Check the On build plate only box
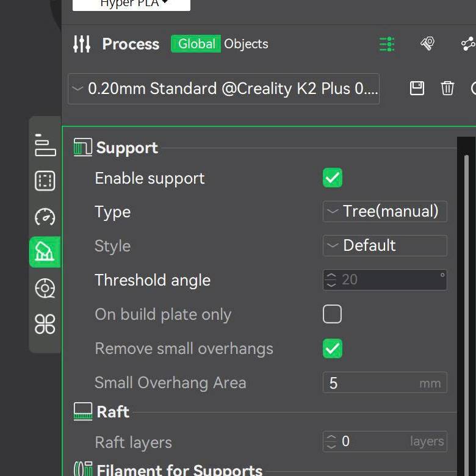Viewport: 476px width, 476px height. (333, 314)
